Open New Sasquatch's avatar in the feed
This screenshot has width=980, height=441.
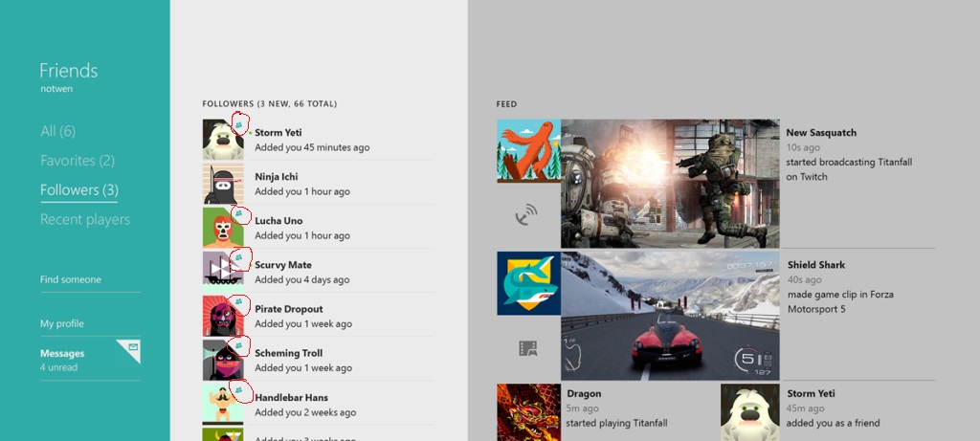pyautogui.click(x=528, y=151)
